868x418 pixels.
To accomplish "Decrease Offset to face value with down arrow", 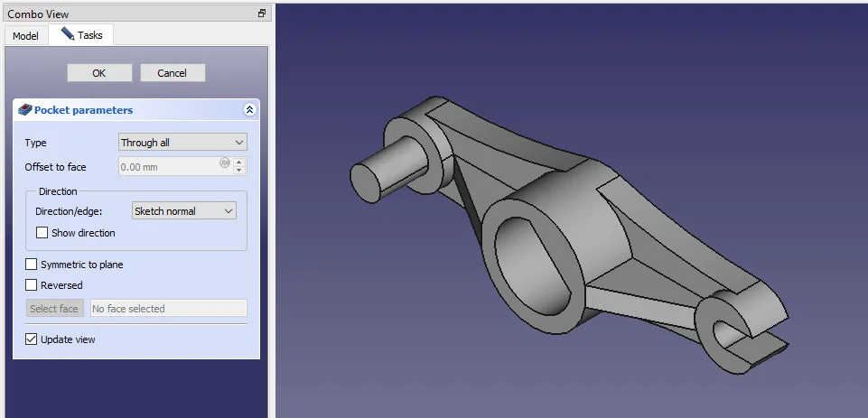I will click(x=239, y=171).
